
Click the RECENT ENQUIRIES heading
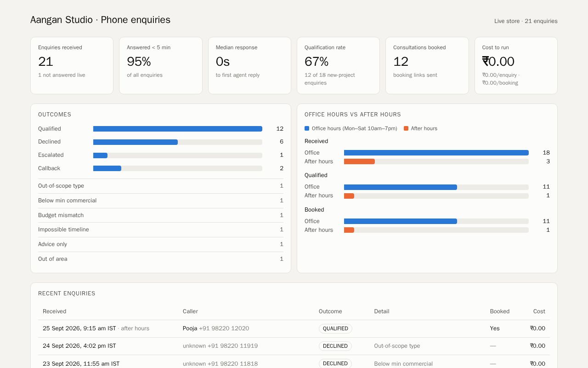pyautogui.click(x=67, y=293)
